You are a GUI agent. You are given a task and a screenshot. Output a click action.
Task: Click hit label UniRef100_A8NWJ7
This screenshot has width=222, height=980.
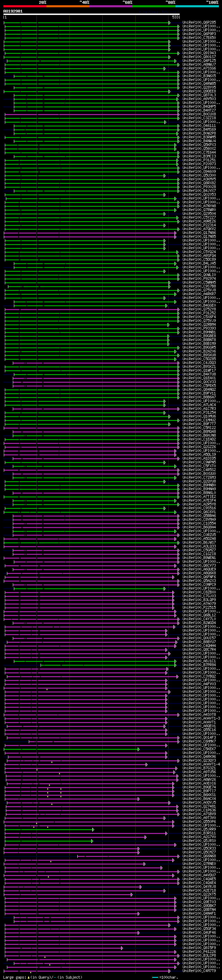(x=199, y=64)
